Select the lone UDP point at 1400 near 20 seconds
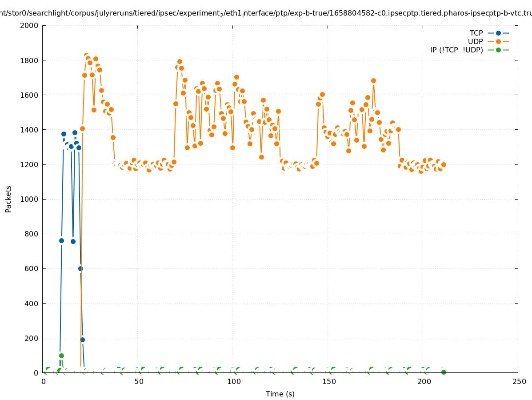 [x=82, y=128]
